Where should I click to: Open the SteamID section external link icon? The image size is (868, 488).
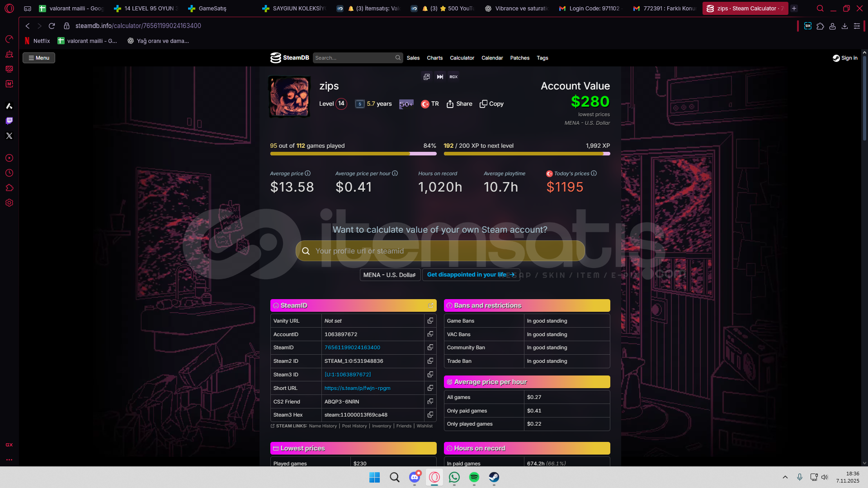pyautogui.click(x=430, y=306)
